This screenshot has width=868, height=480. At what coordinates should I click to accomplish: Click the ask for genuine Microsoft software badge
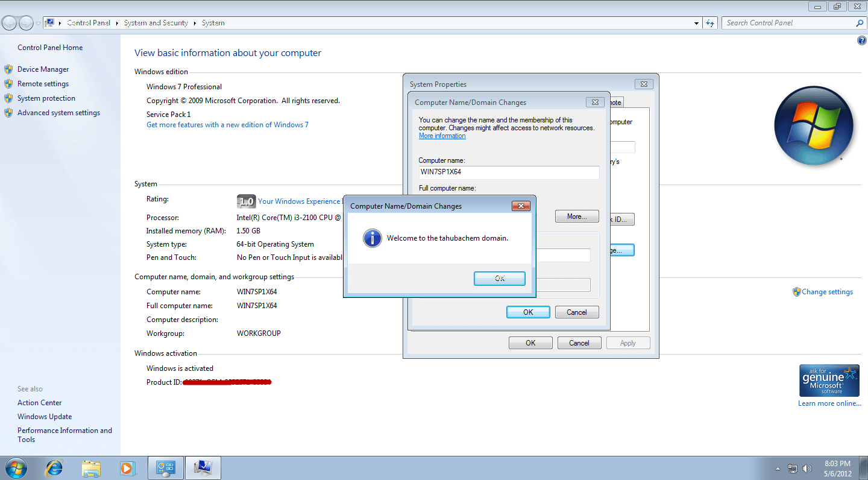click(x=829, y=380)
